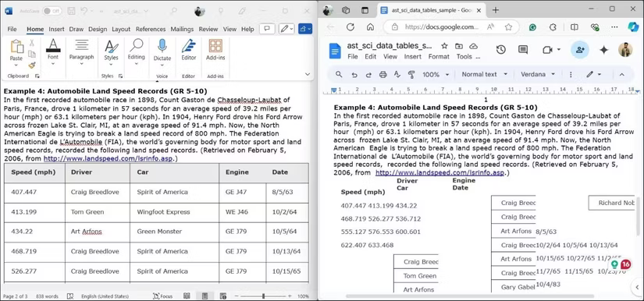Click the landspeed.com hyperlink in the Word document

tap(109, 159)
